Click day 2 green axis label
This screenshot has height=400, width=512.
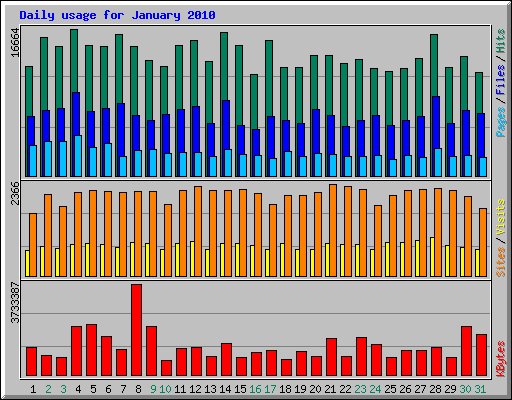click(48, 389)
